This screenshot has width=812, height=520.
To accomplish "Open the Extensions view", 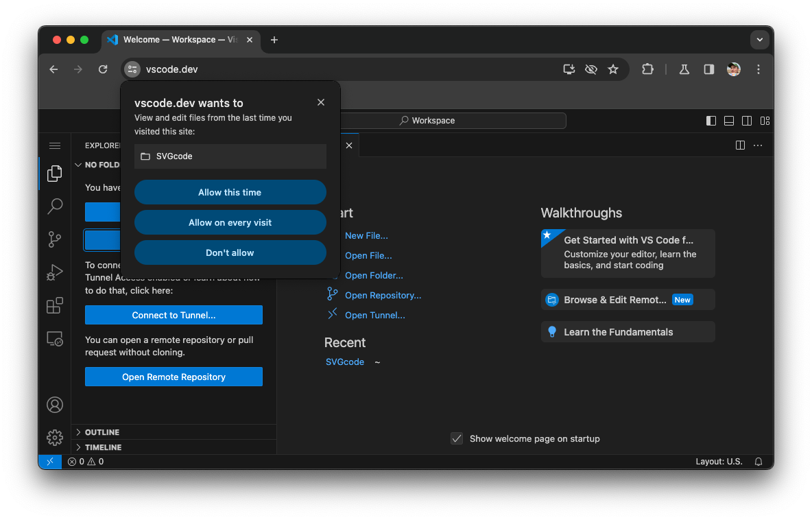I will 55,305.
